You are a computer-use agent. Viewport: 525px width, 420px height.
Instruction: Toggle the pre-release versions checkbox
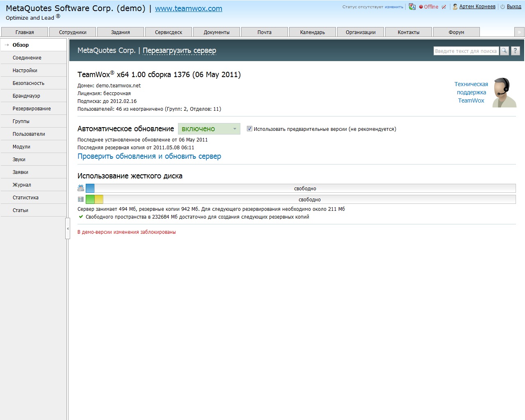(x=249, y=129)
